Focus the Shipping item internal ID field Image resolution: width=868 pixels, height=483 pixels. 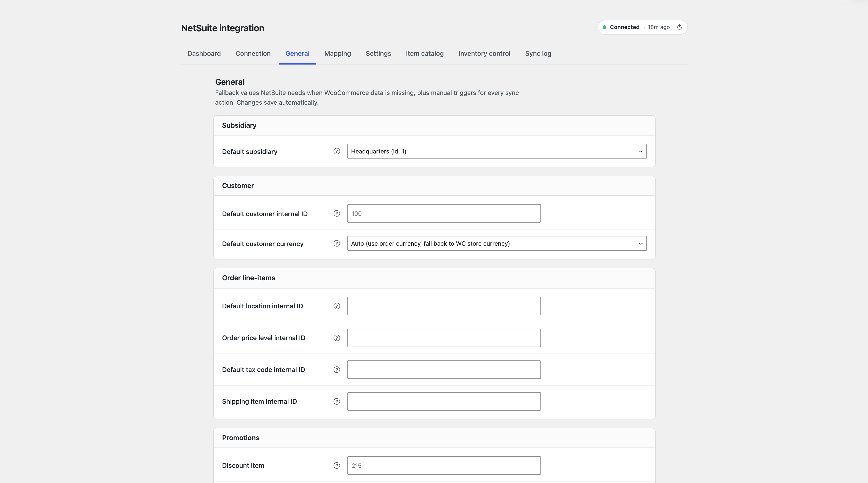pyautogui.click(x=444, y=401)
